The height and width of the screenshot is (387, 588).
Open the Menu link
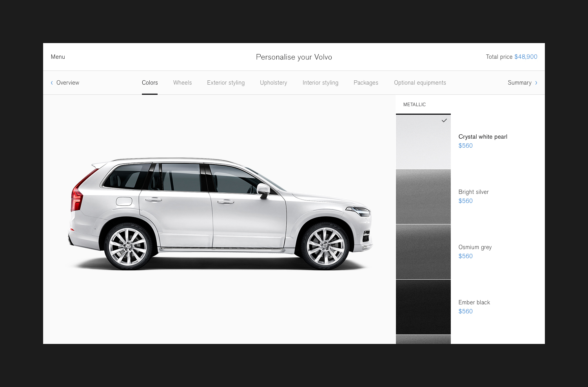coord(58,57)
